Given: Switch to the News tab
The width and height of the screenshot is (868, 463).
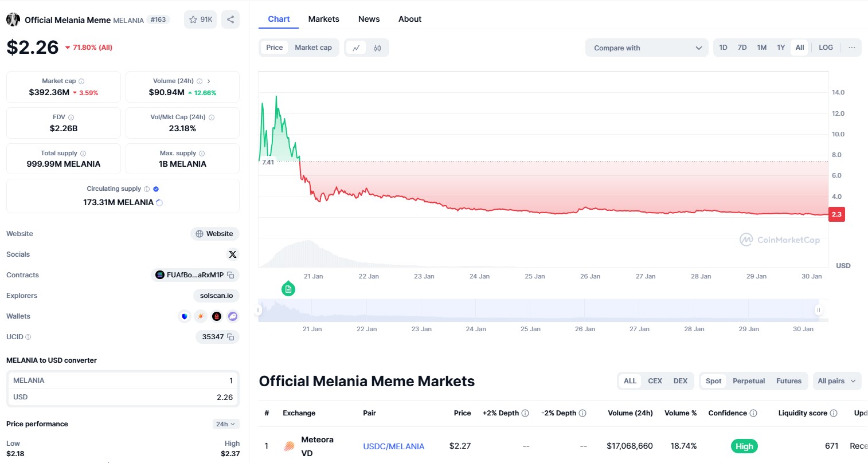Looking at the screenshot, I should 369,19.
